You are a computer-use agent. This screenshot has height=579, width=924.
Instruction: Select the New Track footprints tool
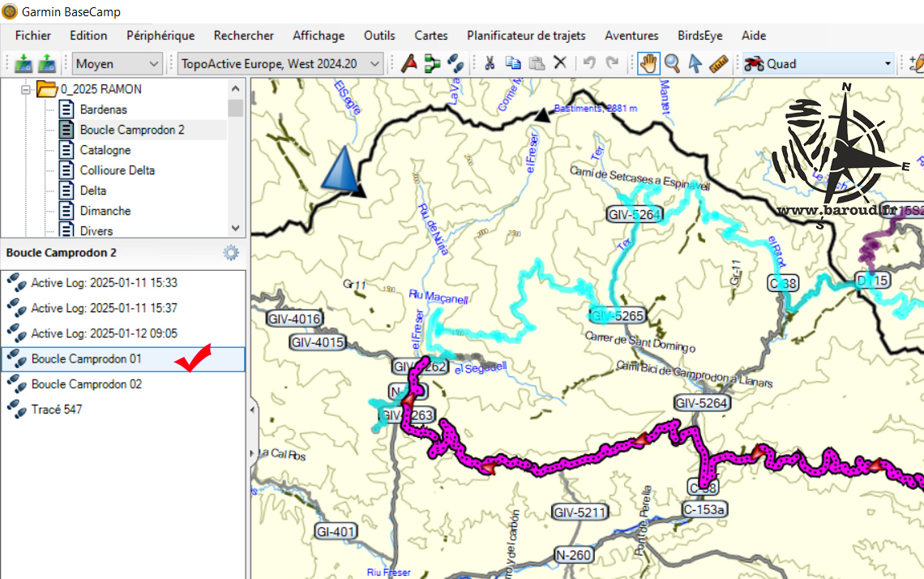pyautogui.click(x=455, y=64)
